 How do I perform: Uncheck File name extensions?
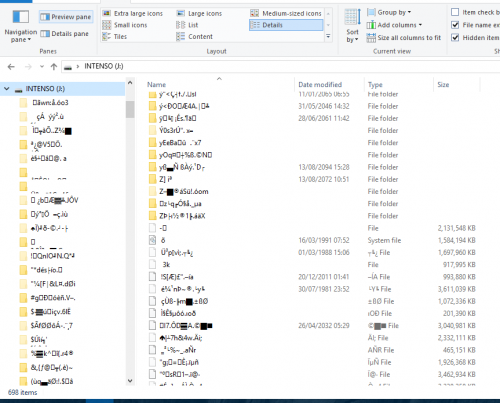pyautogui.click(x=455, y=25)
